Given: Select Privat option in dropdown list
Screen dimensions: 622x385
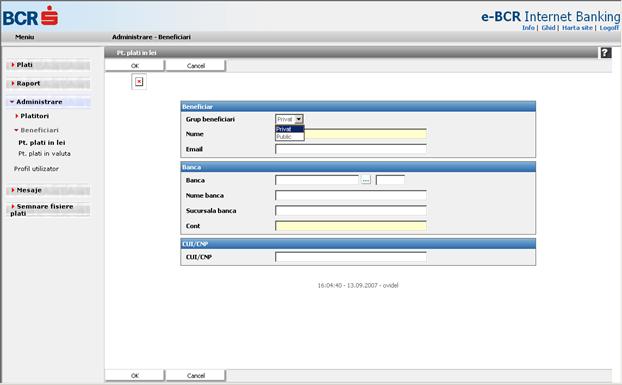Looking at the screenshot, I should coord(290,129).
